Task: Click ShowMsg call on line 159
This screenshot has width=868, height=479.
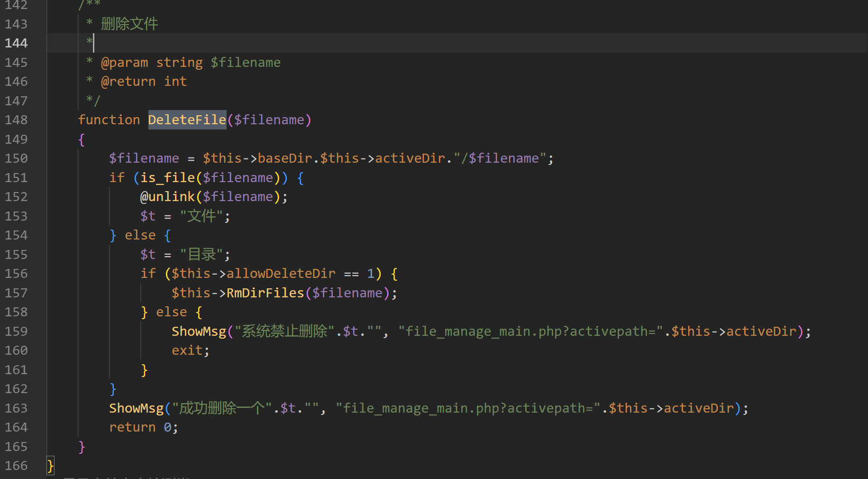Action: coord(199,332)
